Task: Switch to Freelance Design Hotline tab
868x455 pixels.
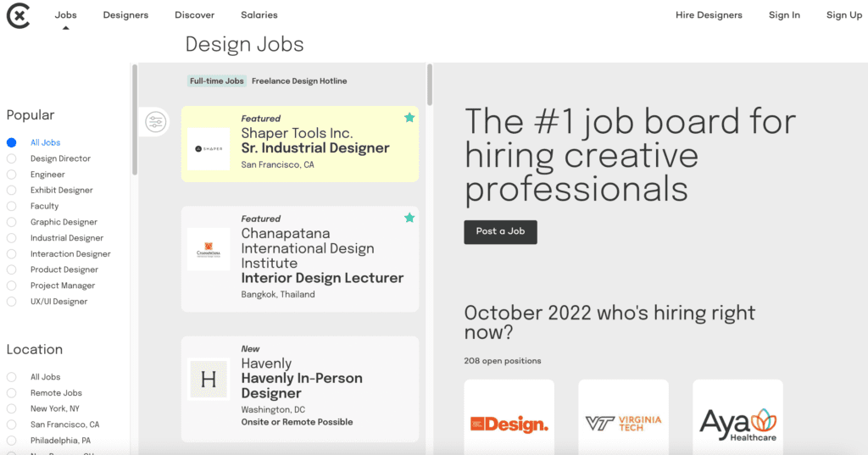Action: click(x=299, y=80)
